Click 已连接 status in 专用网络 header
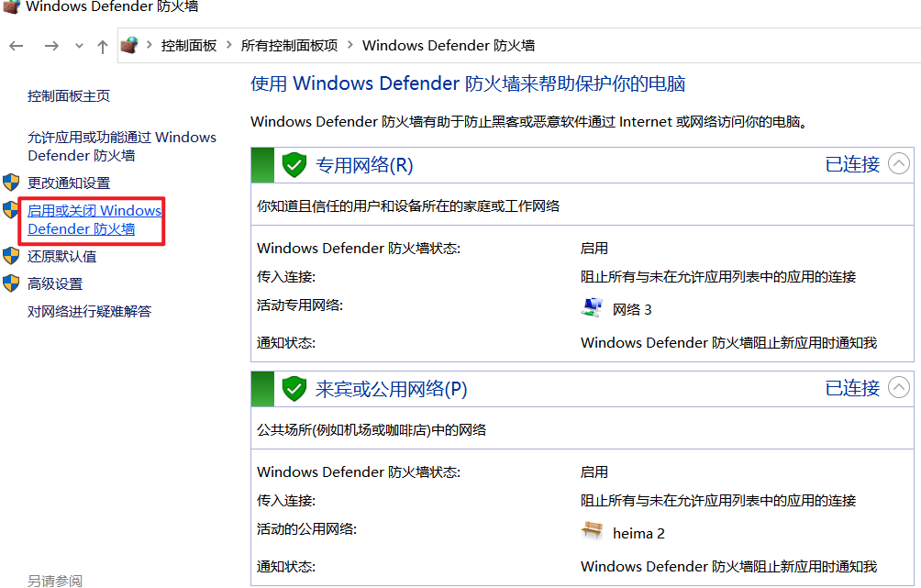The width and height of the screenshot is (921, 588). [852, 164]
